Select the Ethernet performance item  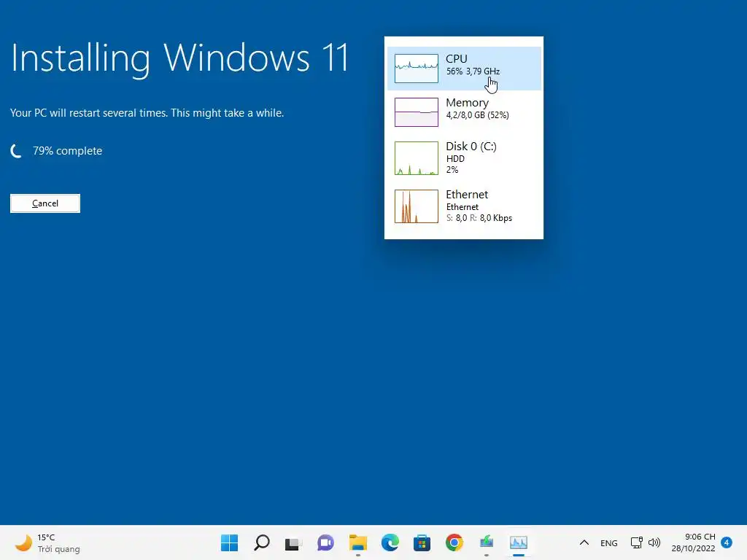464,206
